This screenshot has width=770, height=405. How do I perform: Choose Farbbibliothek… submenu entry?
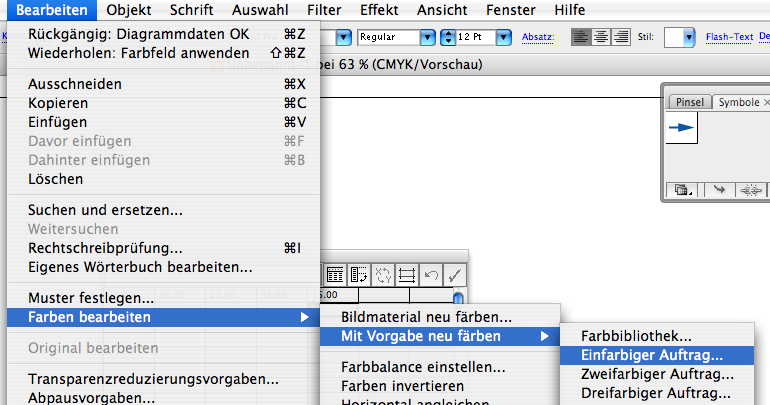657,336
